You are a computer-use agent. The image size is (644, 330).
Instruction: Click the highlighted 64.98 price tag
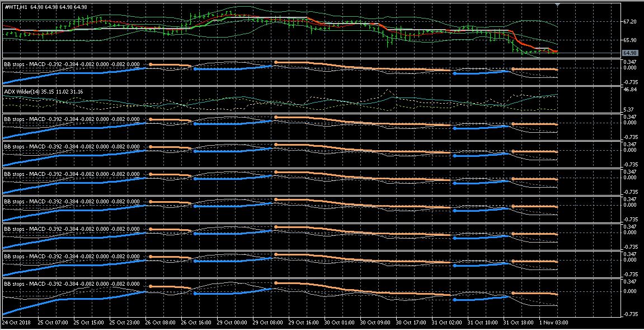(630, 52)
